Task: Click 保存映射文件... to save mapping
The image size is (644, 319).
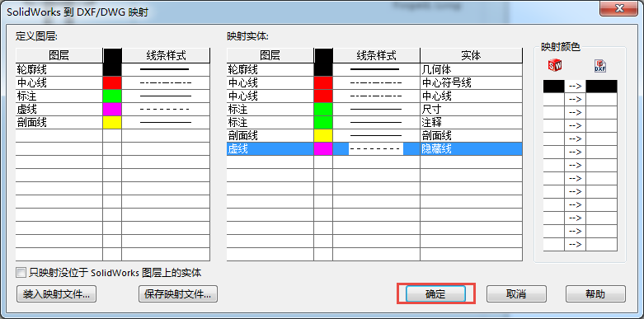Action: [178, 294]
